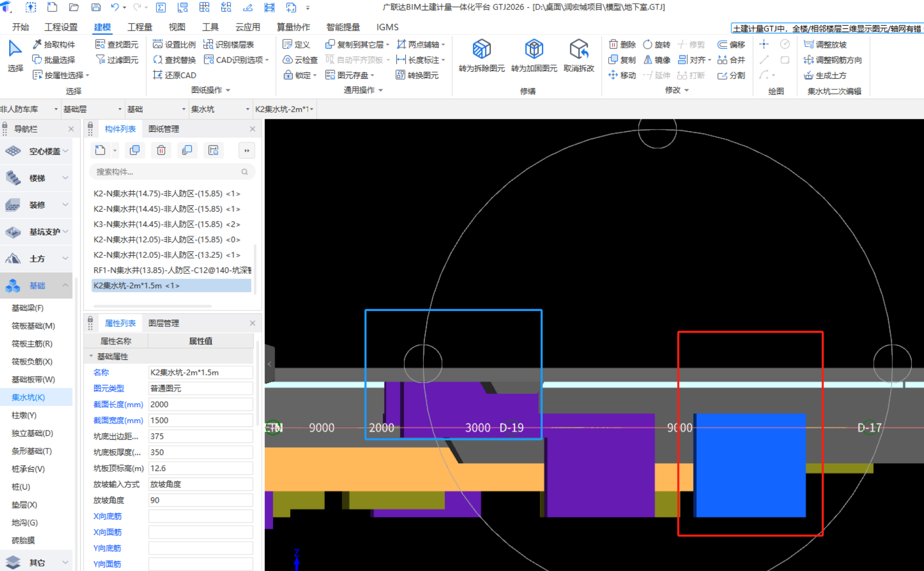Click 生成土方 tool
The width and height of the screenshot is (924, 571).
[x=825, y=75]
